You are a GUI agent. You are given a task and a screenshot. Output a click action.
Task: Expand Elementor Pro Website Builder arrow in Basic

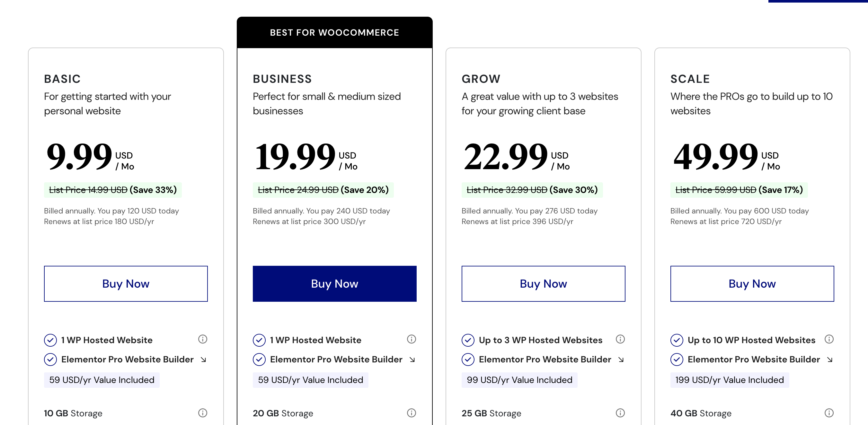coord(203,360)
